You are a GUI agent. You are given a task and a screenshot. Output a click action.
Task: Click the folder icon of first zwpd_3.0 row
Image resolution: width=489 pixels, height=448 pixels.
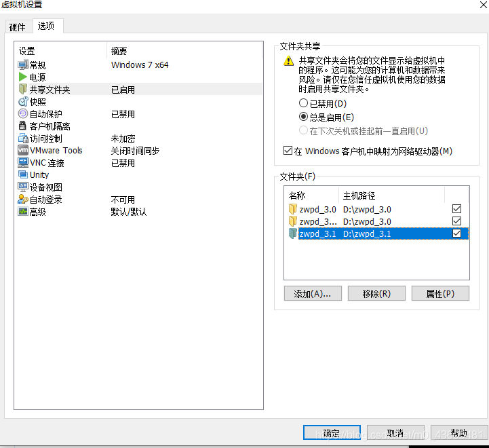pyautogui.click(x=292, y=209)
